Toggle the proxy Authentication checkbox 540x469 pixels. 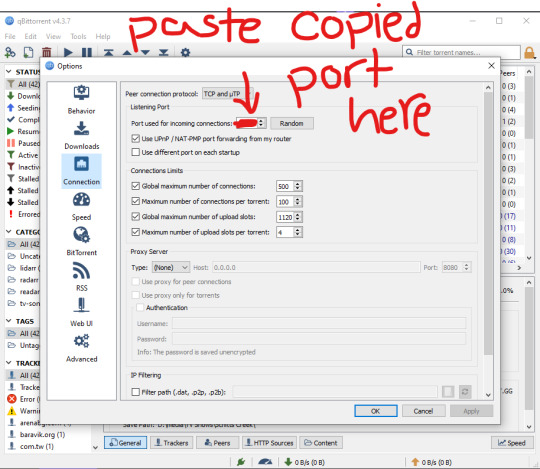tap(140, 308)
